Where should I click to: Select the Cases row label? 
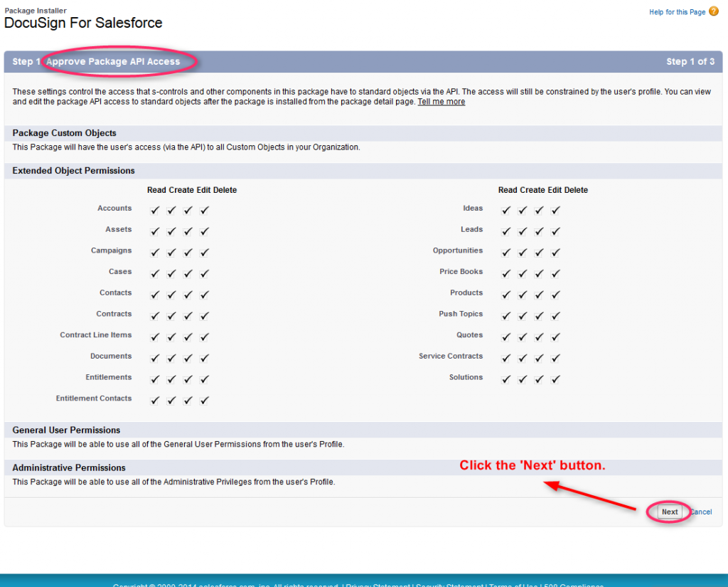(x=120, y=271)
